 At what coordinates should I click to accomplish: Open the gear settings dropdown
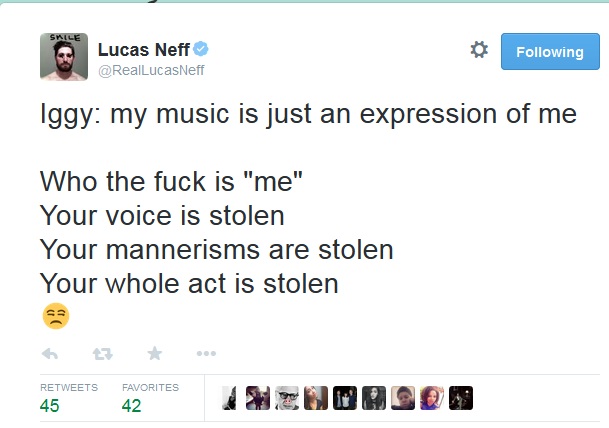[479, 50]
